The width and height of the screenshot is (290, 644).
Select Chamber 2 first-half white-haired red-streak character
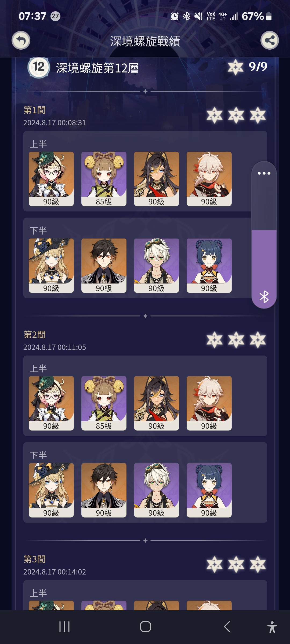209,403
